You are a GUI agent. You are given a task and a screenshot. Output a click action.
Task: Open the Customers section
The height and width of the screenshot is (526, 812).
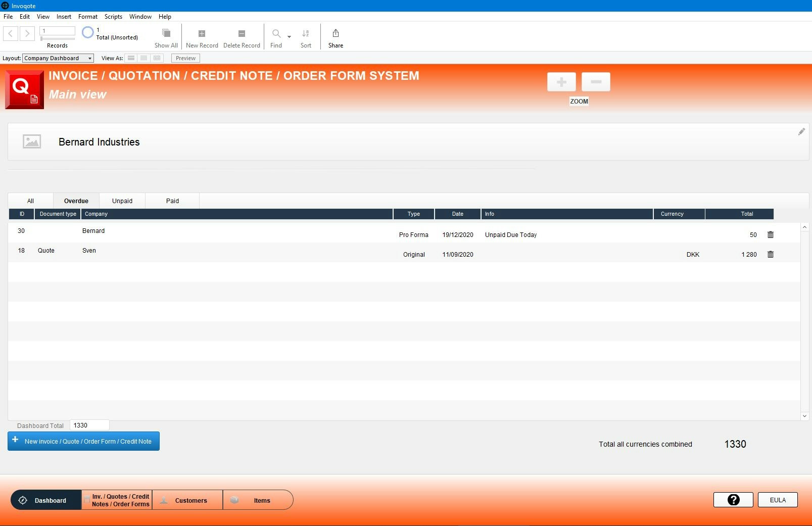click(187, 500)
